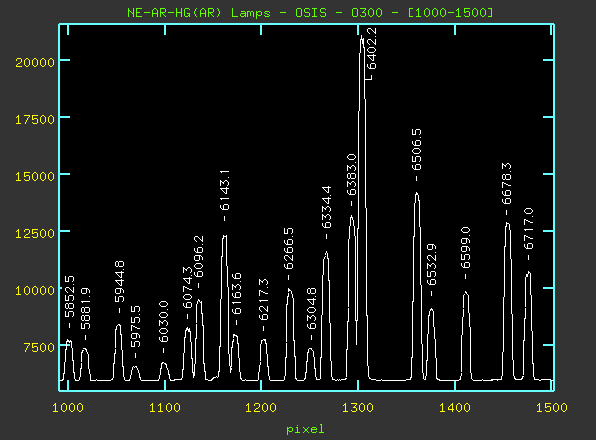Select the 6532.9 peak label

[431, 264]
